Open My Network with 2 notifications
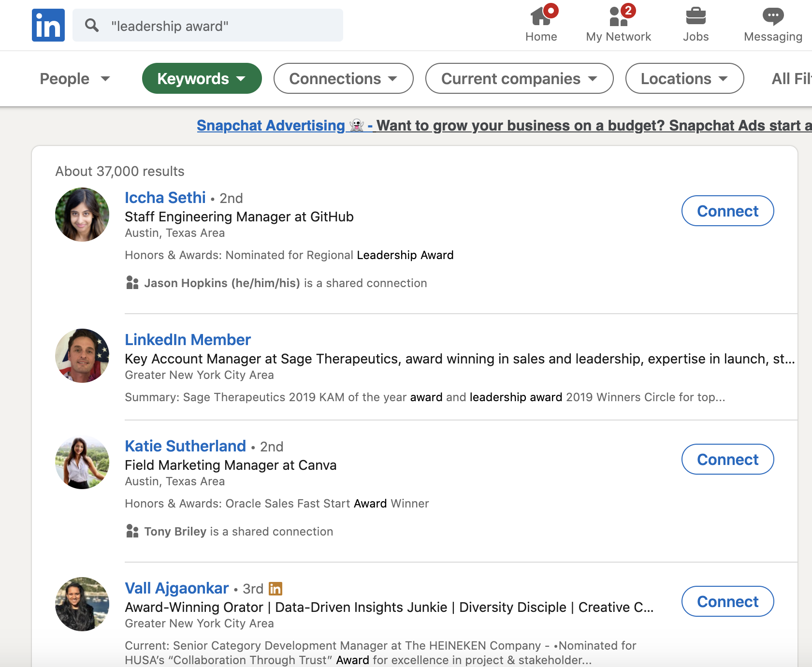 click(619, 24)
